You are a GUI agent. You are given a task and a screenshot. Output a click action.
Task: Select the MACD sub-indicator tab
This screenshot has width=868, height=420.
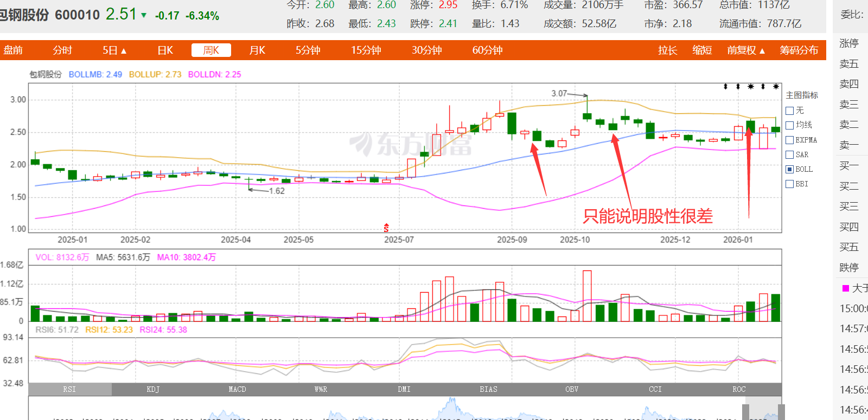pos(237,389)
